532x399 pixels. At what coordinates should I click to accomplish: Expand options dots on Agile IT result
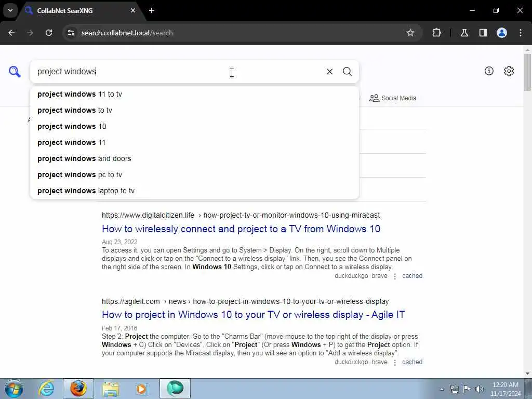[x=395, y=363]
